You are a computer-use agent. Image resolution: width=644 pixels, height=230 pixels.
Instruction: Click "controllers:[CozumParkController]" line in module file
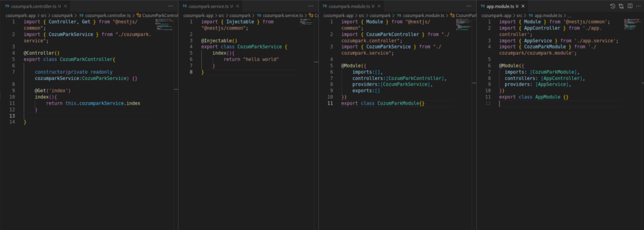(399, 78)
